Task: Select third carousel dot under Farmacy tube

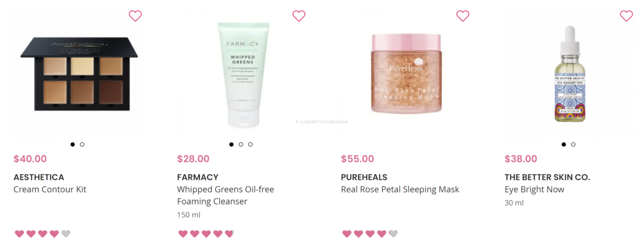Action: point(250,144)
